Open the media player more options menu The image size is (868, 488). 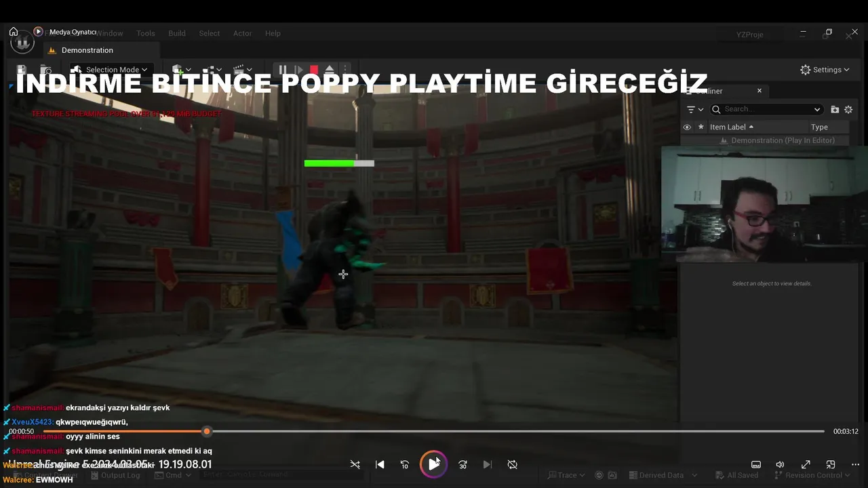(854, 464)
